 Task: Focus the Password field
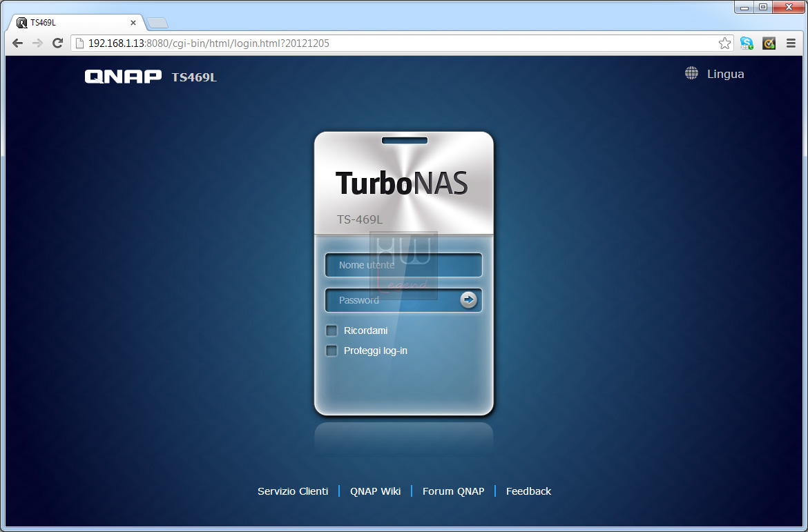click(x=403, y=299)
